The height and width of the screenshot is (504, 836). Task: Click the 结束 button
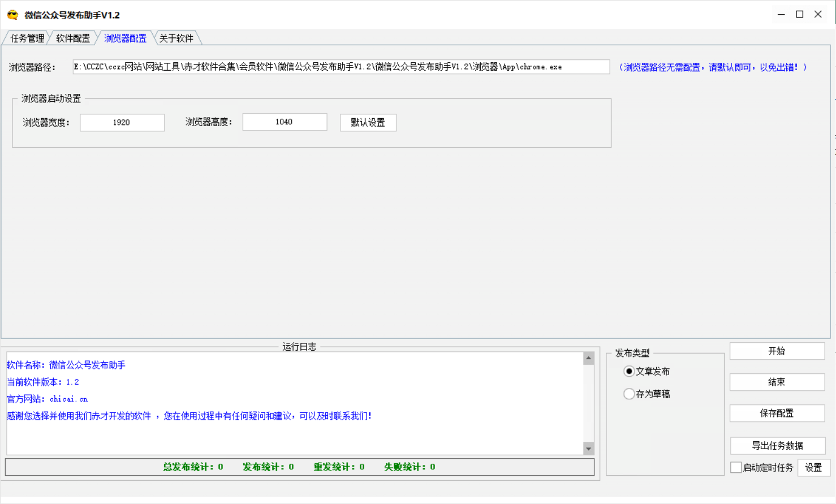pyautogui.click(x=777, y=382)
